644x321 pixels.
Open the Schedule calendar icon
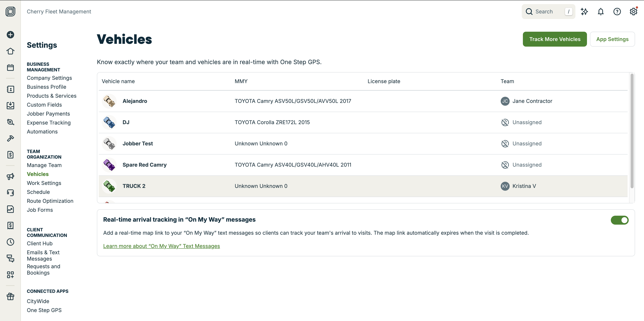point(10,67)
